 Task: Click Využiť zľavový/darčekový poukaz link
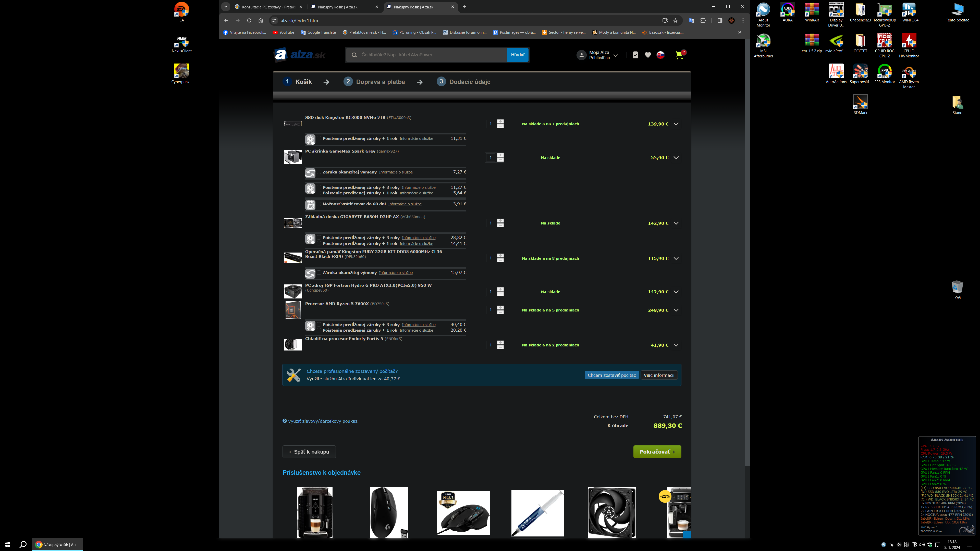coord(322,421)
